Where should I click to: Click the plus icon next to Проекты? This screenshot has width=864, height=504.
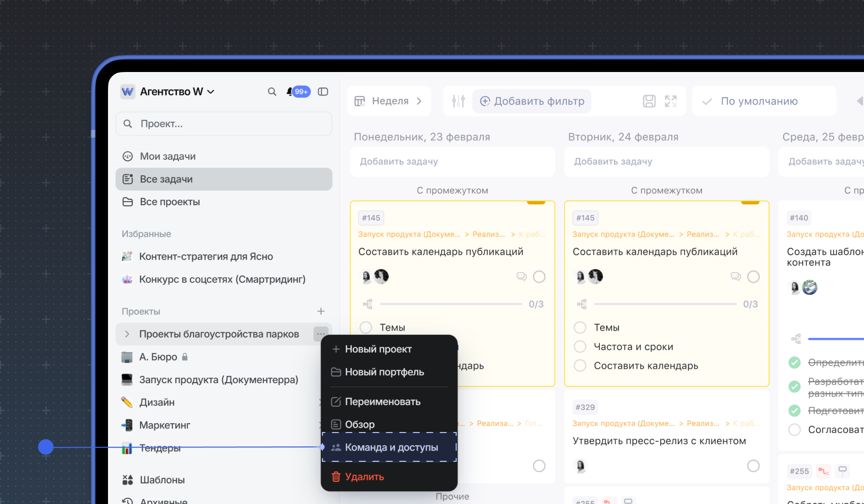[x=321, y=311]
